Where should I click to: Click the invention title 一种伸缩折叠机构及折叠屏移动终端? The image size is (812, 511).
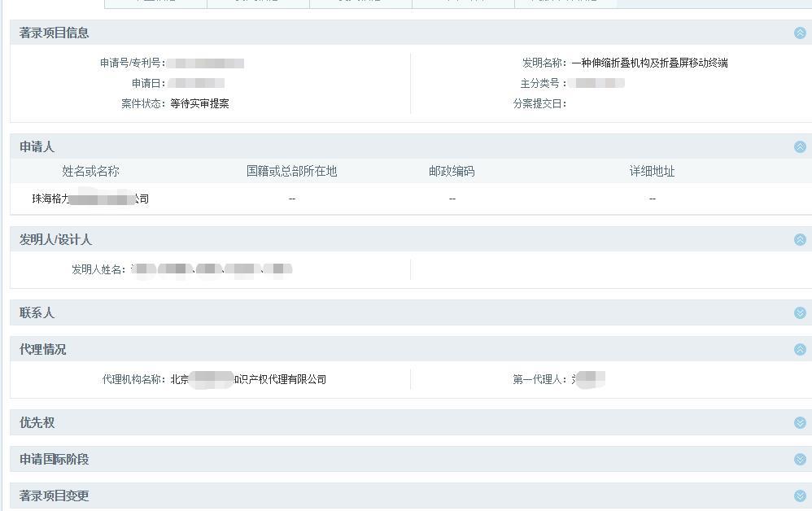649,63
